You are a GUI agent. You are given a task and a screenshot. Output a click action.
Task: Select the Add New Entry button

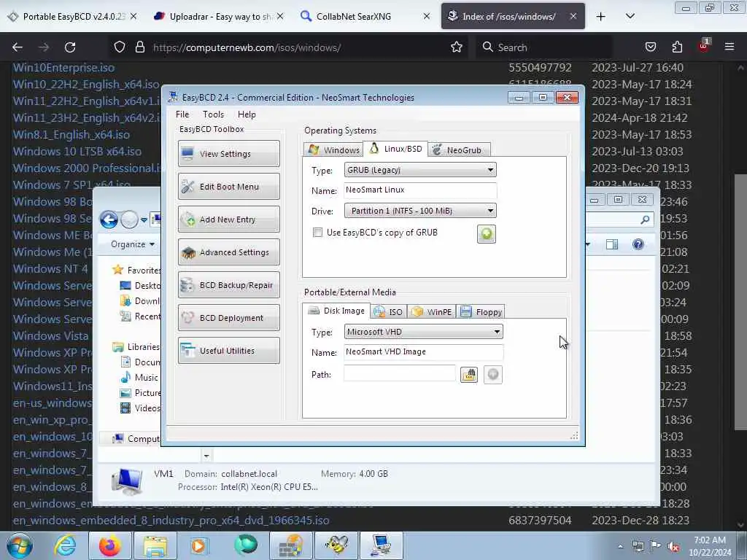click(228, 219)
